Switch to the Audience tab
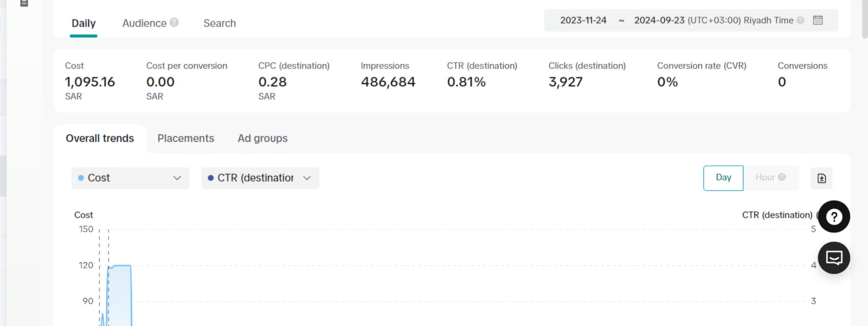Screen dimensions: 868x326 (x=144, y=23)
